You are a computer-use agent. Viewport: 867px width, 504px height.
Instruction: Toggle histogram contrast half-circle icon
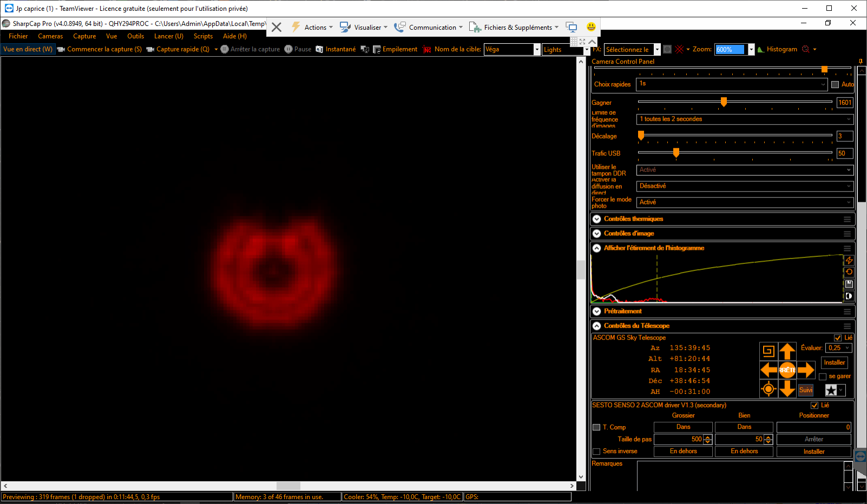click(x=849, y=296)
